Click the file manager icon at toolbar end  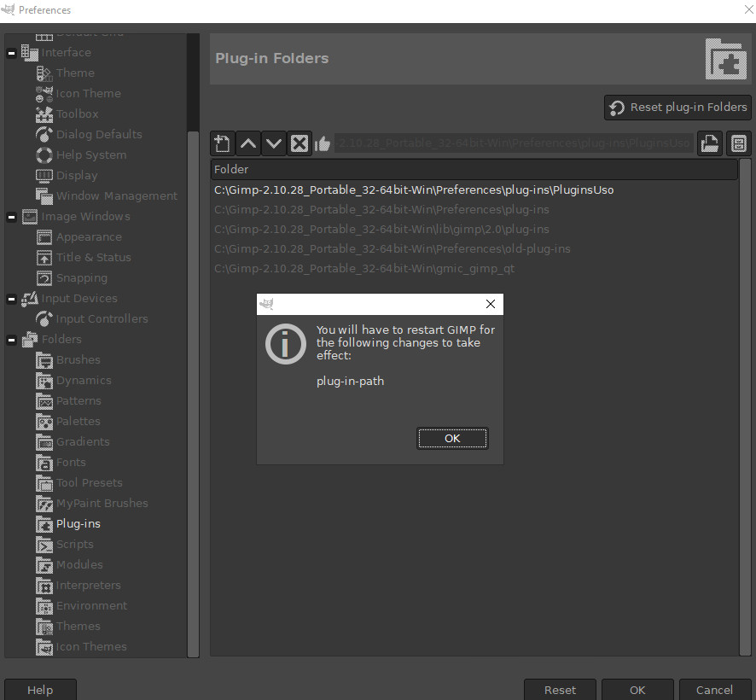738,143
